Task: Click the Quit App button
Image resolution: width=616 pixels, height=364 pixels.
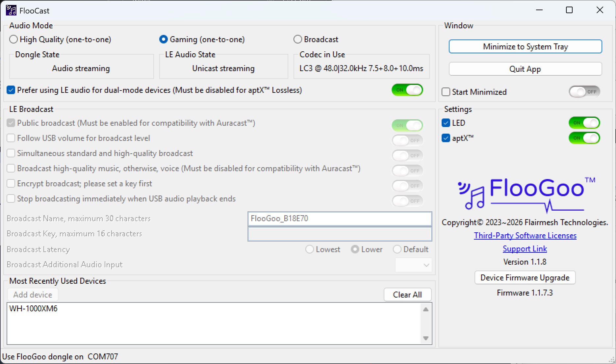Action: click(525, 69)
